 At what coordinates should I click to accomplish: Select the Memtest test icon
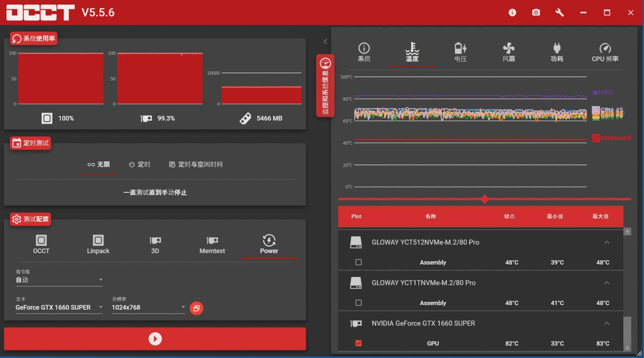click(x=212, y=240)
